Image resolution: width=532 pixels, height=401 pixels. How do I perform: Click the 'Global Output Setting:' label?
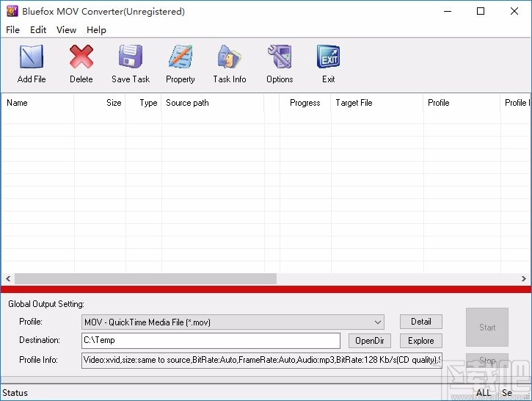[46, 304]
